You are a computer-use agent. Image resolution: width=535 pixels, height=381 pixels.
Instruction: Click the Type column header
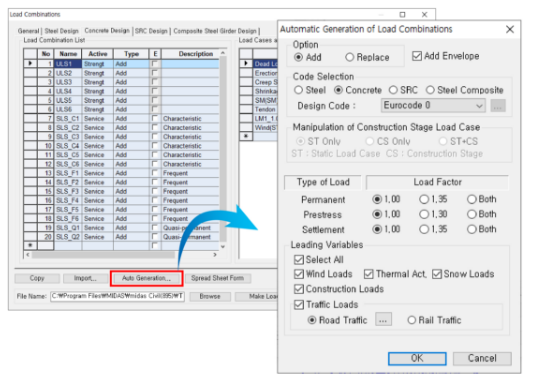pos(131,54)
